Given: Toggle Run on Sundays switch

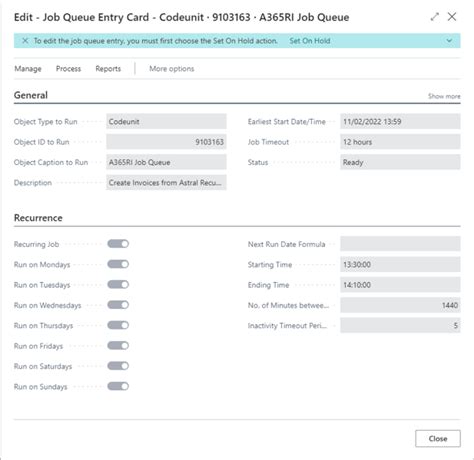Looking at the screenshot, I should click(118, 386).
